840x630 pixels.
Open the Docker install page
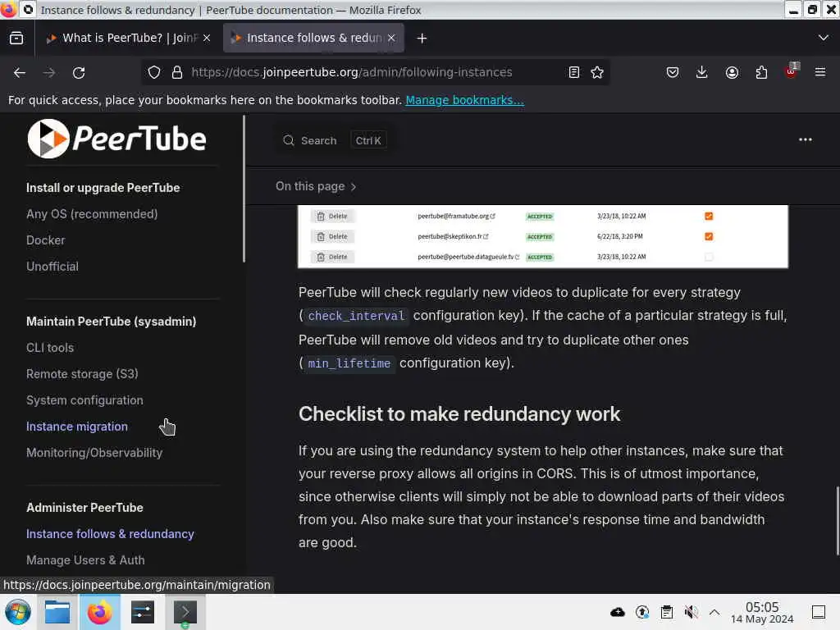pos(46,240)
